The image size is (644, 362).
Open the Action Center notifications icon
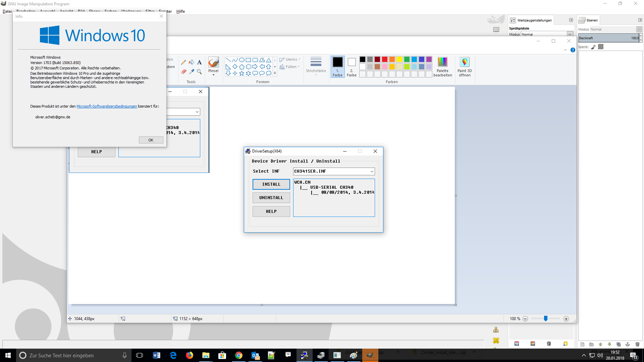(x=634, y=356)
